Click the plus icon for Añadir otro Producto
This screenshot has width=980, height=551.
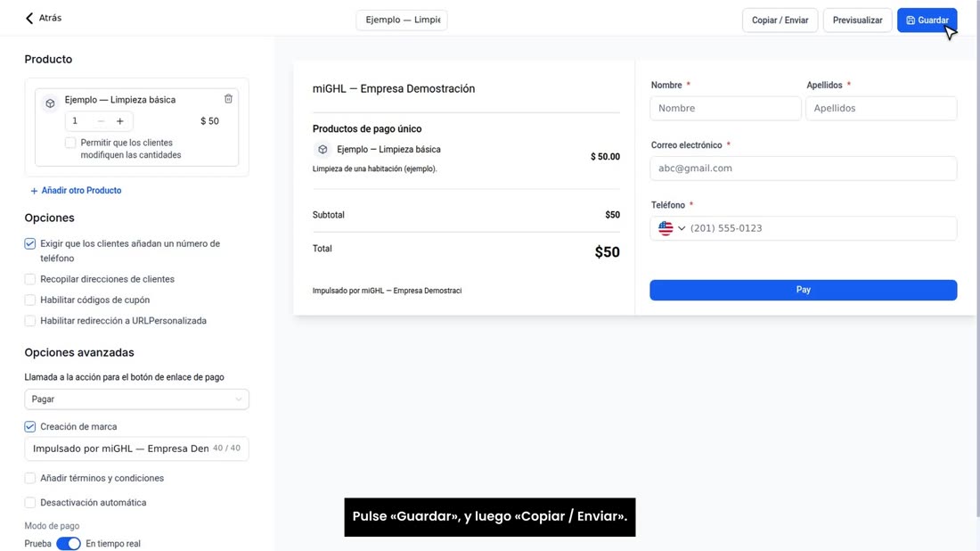pos(34,191)
